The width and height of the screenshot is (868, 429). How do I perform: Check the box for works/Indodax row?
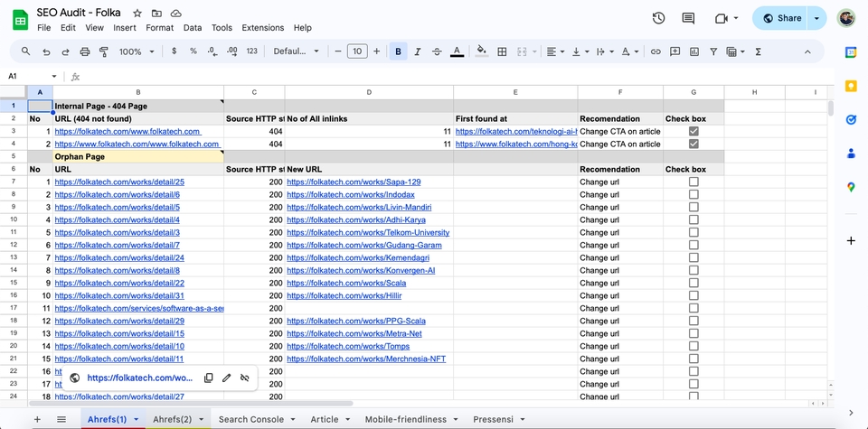pos(693,194)
